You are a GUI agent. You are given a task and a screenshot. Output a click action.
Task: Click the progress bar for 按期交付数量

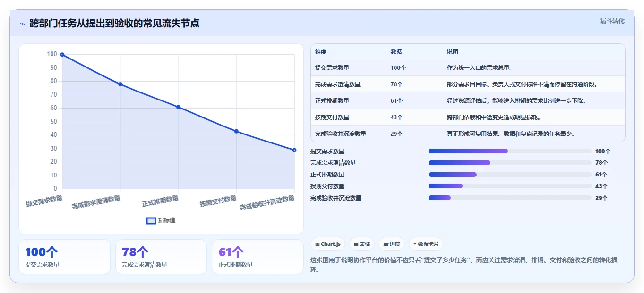click(510, 186)
